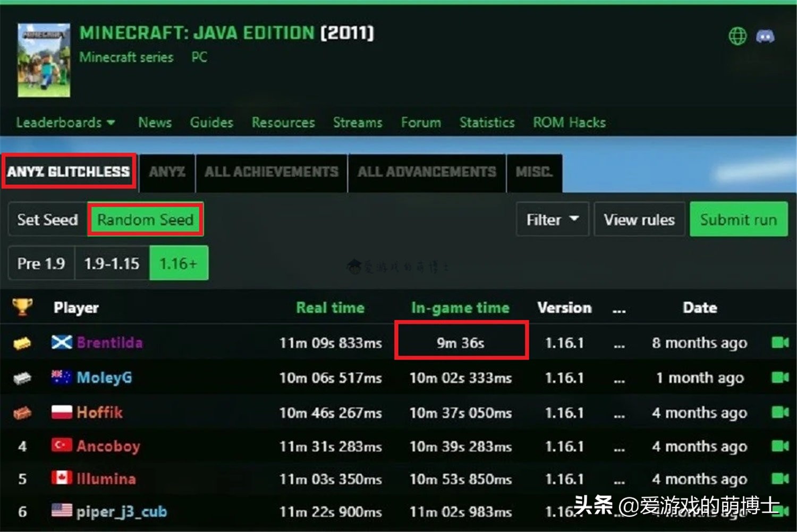Click Ancoboy's Turkey flag icon
The height and width of the screenshot is (532, 797).
tap(62, 445)
